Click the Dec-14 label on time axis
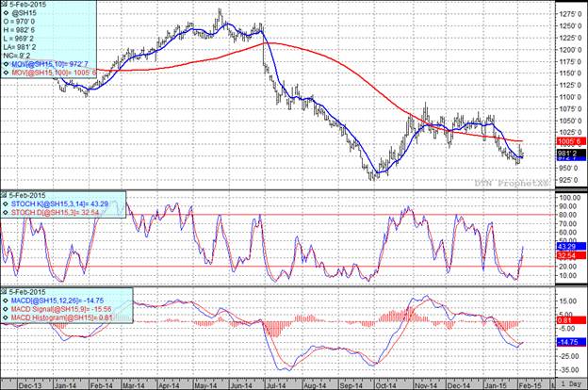The image size is (588, 390). pyautogui.click(x=459, y=385)
